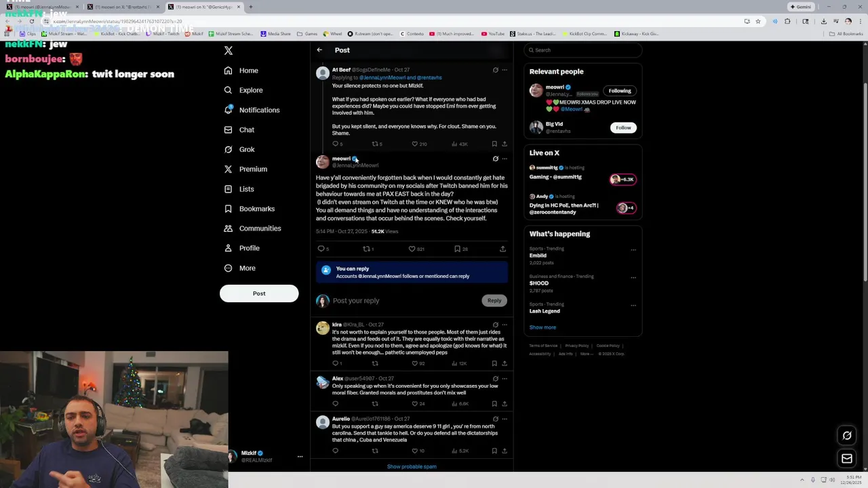The height and width of the screenshot is (488, 868).
Task: Reply to Aurelio's comment
Action: [335, 451]
